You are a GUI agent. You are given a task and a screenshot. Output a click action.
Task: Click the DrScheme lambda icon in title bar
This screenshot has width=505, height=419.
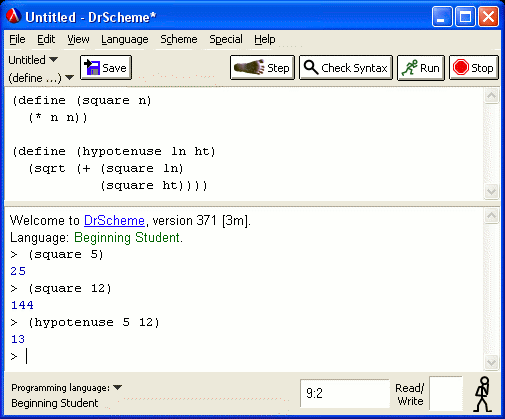14,16
